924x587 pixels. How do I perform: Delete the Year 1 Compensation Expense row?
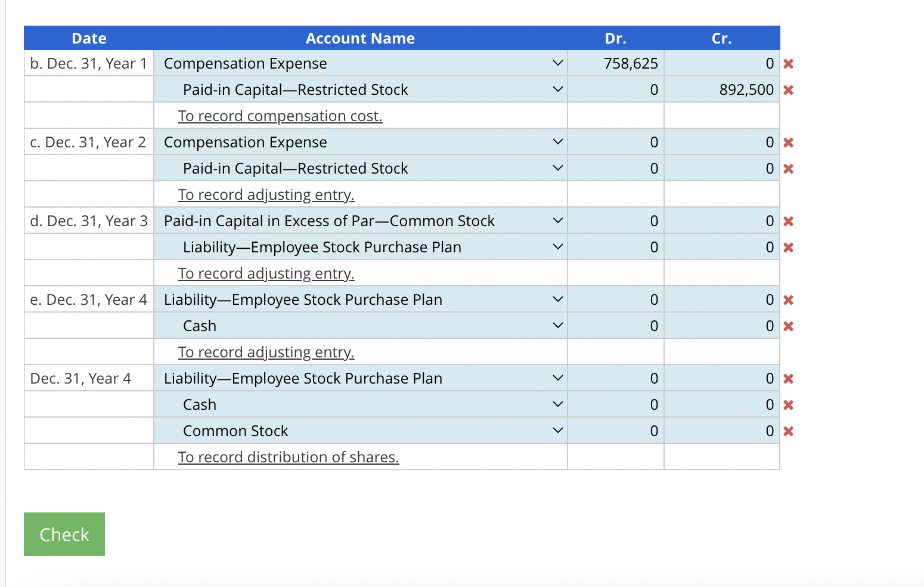click(788, 63)
